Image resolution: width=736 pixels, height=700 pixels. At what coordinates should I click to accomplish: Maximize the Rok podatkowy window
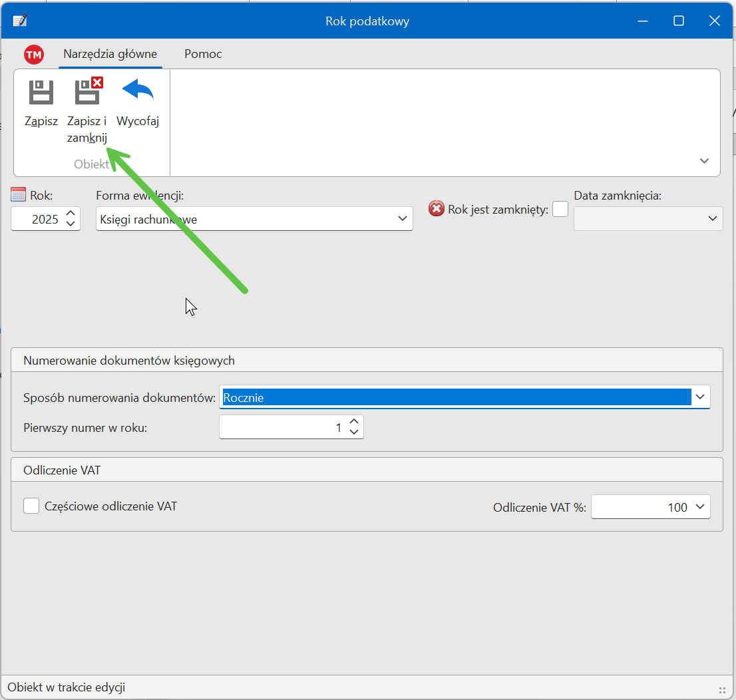point(678,21)
